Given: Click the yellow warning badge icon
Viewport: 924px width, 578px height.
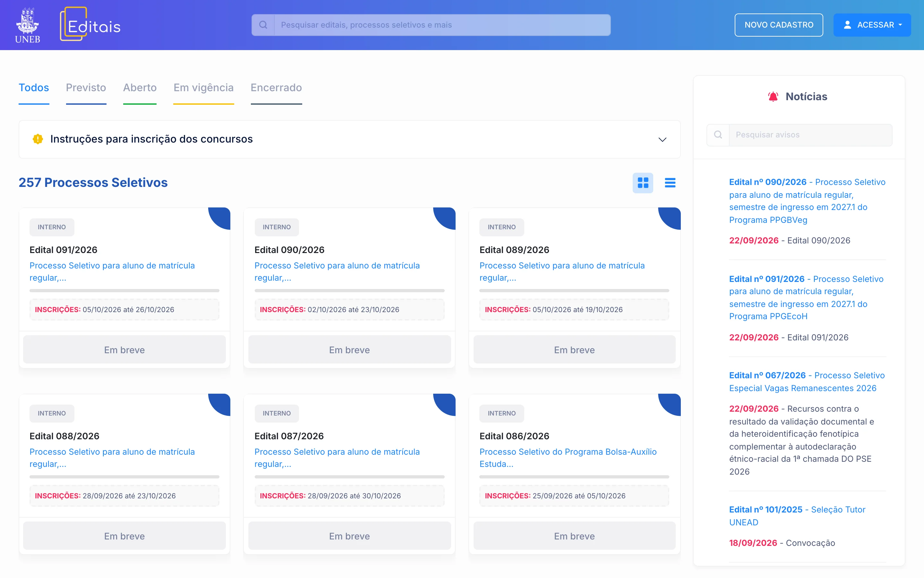Looking at the screenshot, I should [x=38, y=139].
